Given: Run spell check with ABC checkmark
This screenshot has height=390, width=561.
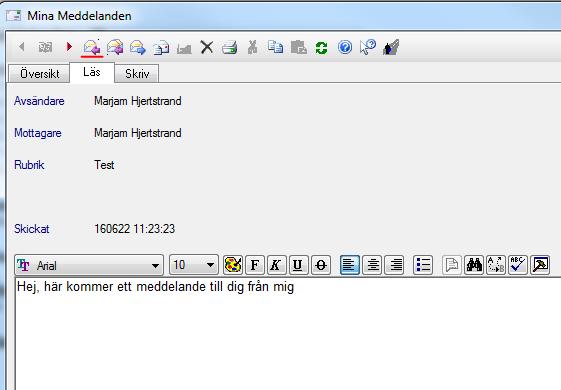Looking at the screenshot, I should (x=518, y=265).
